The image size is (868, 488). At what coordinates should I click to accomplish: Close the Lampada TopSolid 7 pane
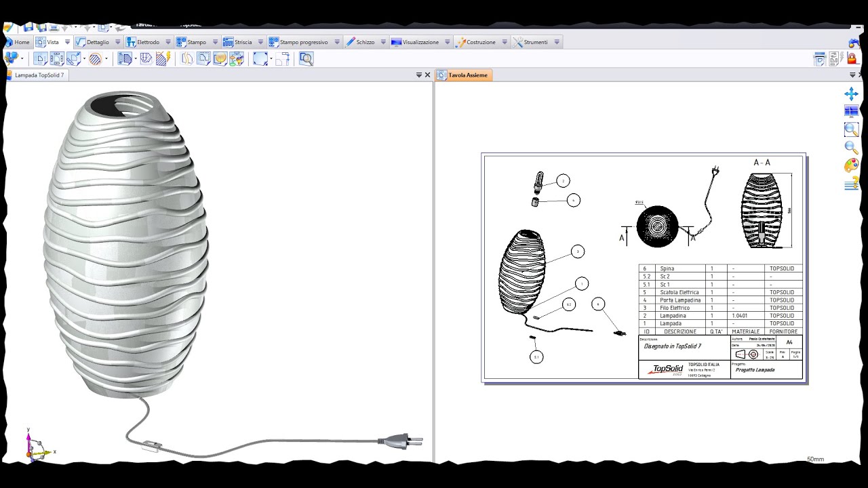click(427, 75)
